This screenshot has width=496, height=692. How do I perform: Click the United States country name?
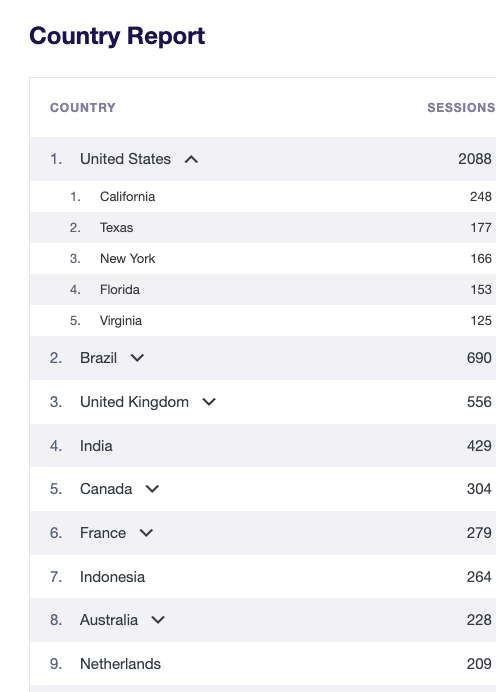point(125,159)
